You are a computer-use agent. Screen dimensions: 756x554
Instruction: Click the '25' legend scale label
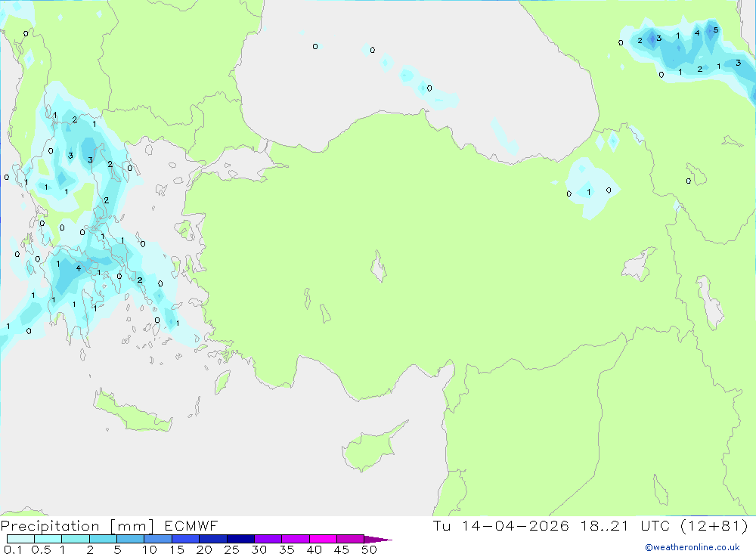point(231,549)
